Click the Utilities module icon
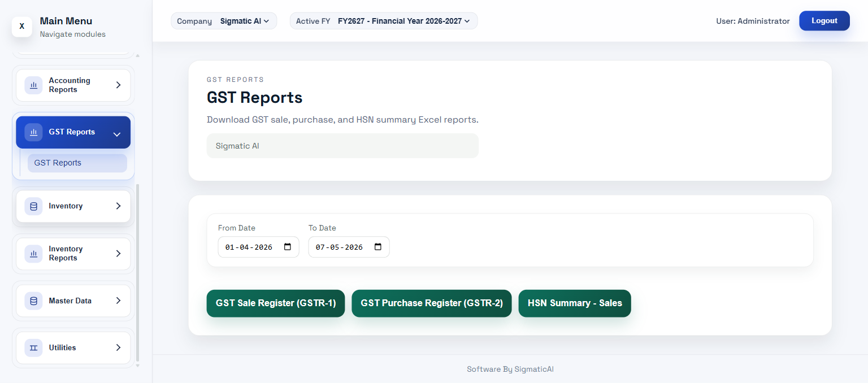The image size is (868, 383). pyautogui.click(x=33, y=347)
